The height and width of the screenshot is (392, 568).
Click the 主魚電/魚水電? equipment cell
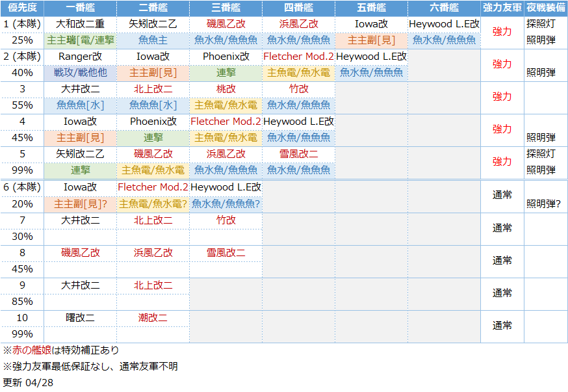pyautogui.click(x=153, y=204)
